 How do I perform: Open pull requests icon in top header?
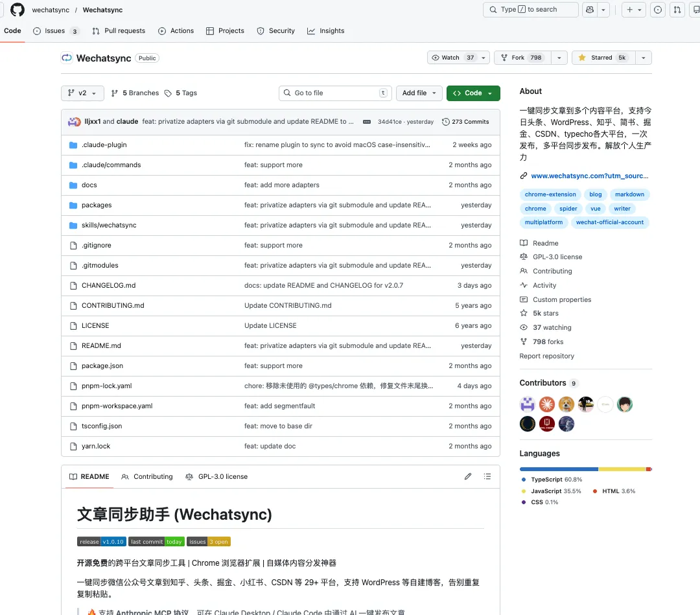677,9
